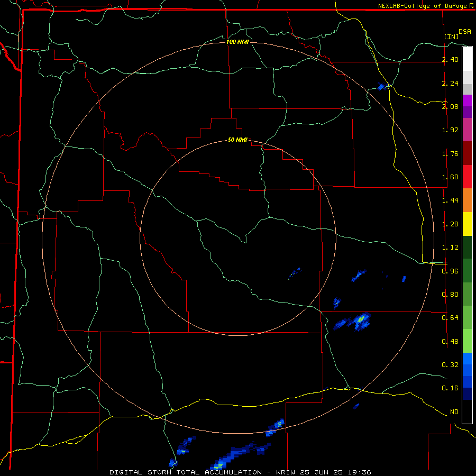Click the 50 NMI range ring label

pyautogui.click(x=237, y=140)
